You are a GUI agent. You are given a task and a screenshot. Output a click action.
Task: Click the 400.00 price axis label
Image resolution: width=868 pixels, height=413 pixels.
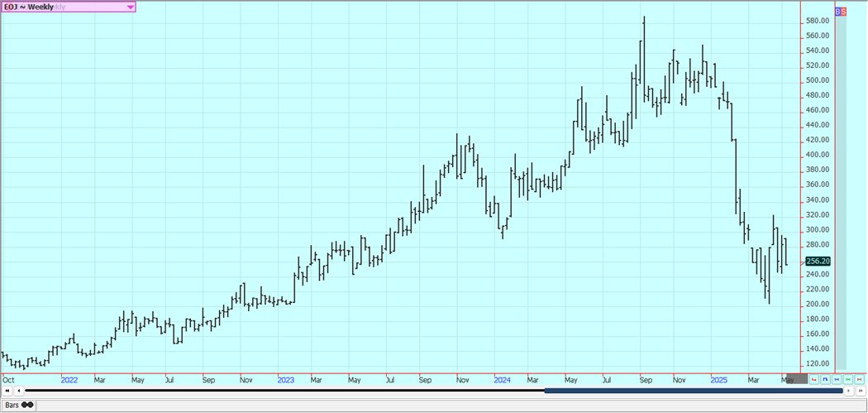click(818, 156)
